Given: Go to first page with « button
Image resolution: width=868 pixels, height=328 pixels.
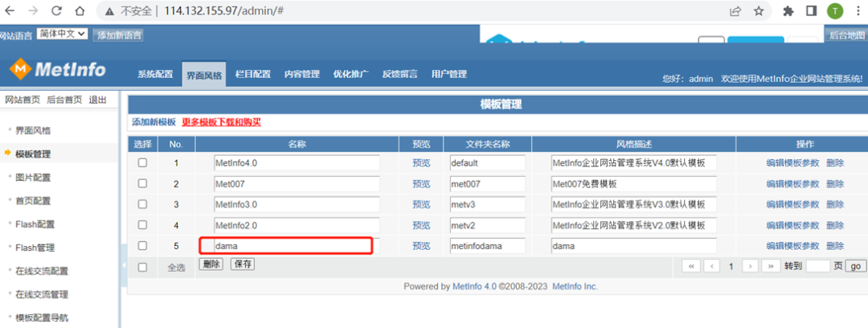Looking at the screenshot, I should 691,267.
